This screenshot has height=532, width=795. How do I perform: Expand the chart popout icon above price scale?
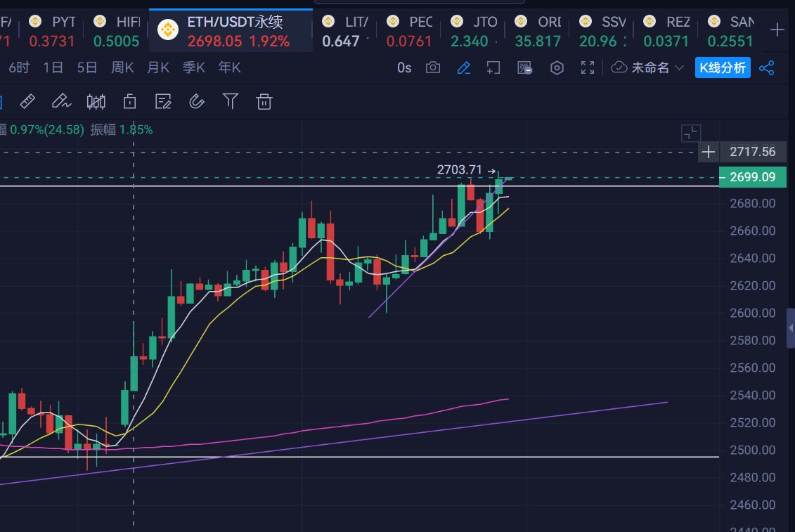690,132
